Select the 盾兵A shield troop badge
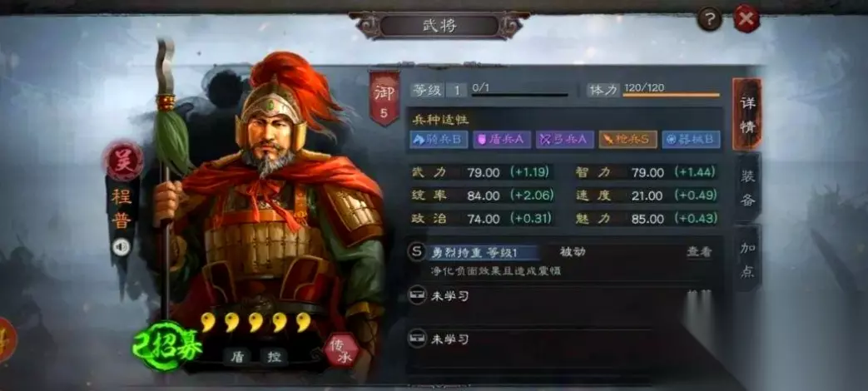This screenshot has height=391, width=868. (x=502, y=140)
